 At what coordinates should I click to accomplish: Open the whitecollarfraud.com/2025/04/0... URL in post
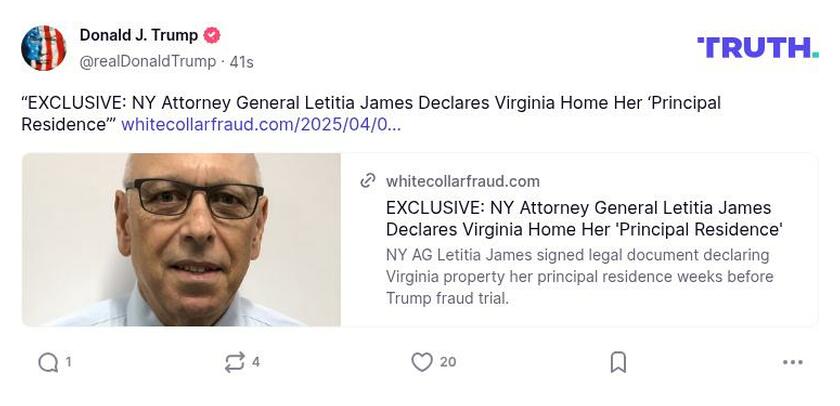coord(261,125)
